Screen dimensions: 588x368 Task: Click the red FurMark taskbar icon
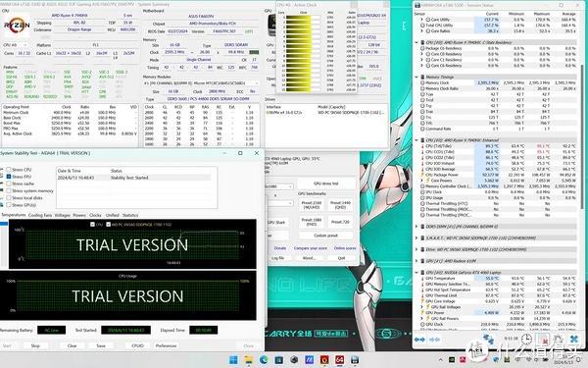[324, 360]
